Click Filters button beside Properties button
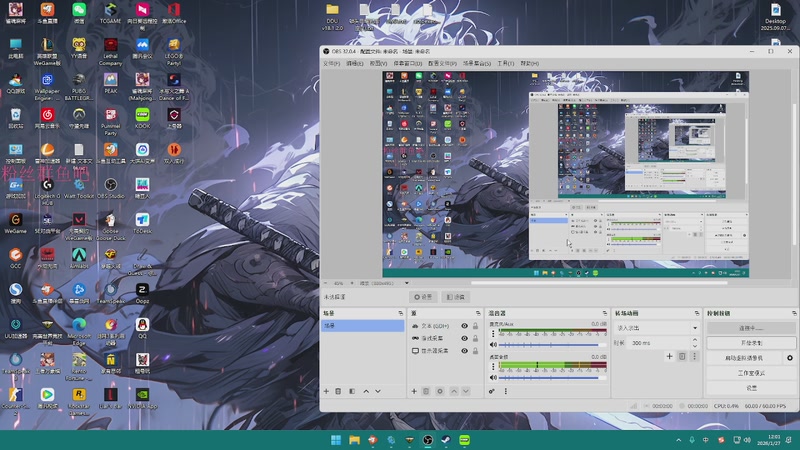This screenshot has height=450, width=800. [x=456, y=297]
